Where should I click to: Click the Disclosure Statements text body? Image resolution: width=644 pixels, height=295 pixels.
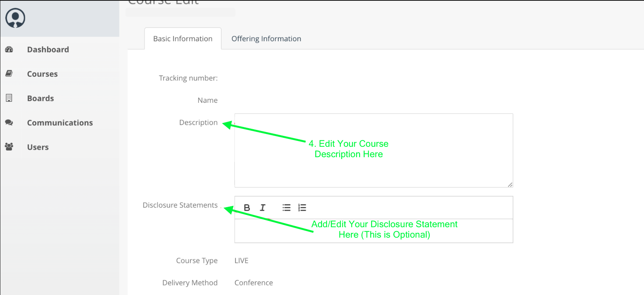374,231
